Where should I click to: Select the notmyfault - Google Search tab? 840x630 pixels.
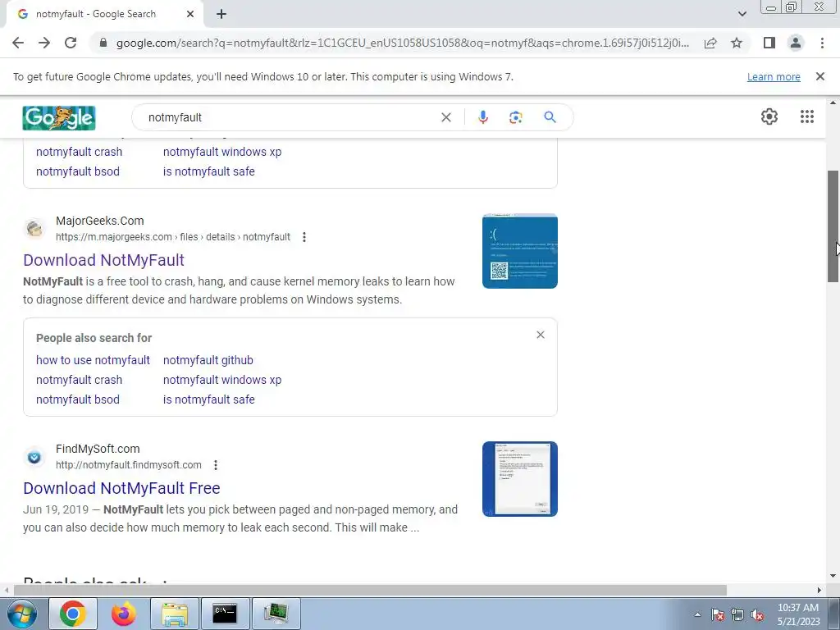point(104,14)
